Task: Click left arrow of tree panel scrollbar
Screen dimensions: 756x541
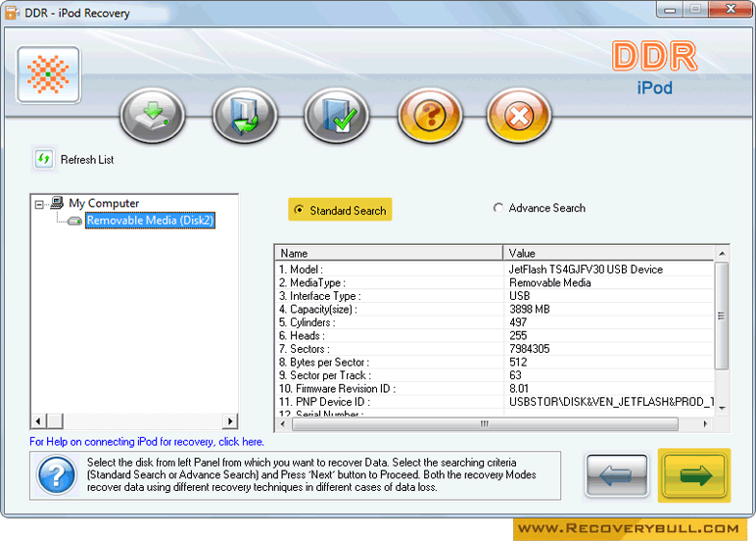Action: [38, 421]
